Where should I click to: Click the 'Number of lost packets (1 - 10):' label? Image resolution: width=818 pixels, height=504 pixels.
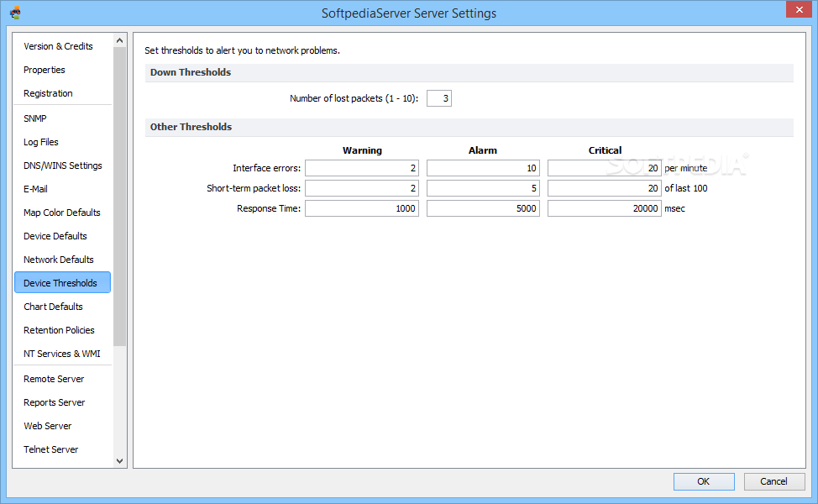(354, 98)
